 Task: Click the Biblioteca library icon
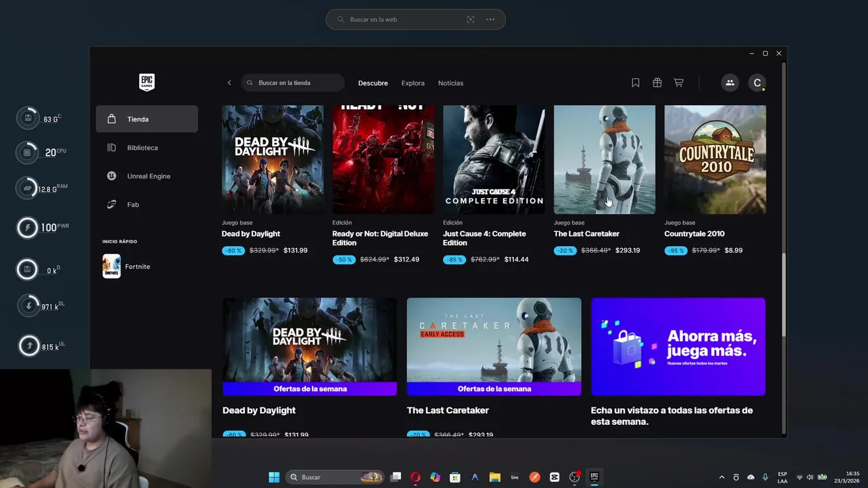click(x=111, y=148)
